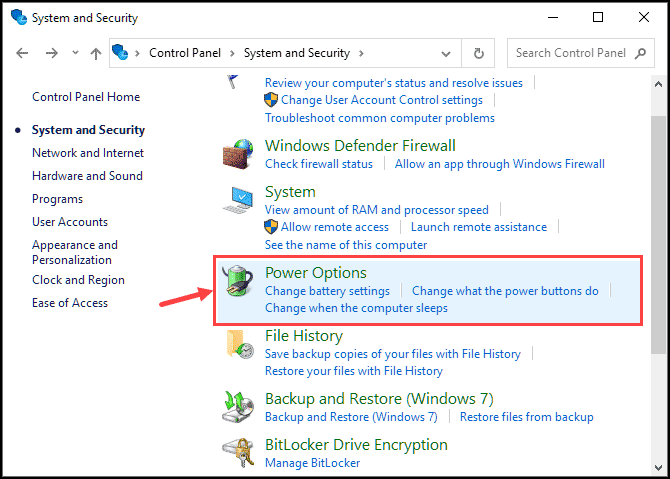The height and width of the screenshot is (479, 670).
Task: Click Launch remote assistance link
Action: pos(479,227)
